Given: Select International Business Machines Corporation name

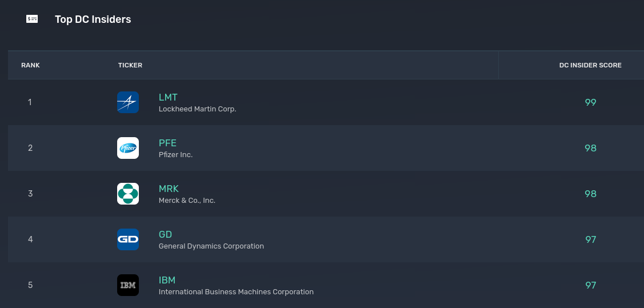Looking at the screenshot, I should [x=236, y=292].
